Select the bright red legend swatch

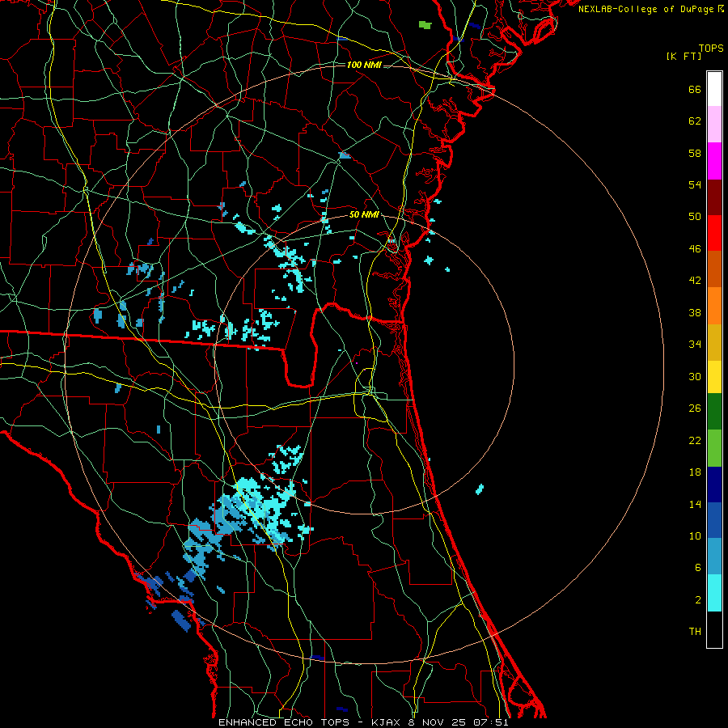click(714, 233)
